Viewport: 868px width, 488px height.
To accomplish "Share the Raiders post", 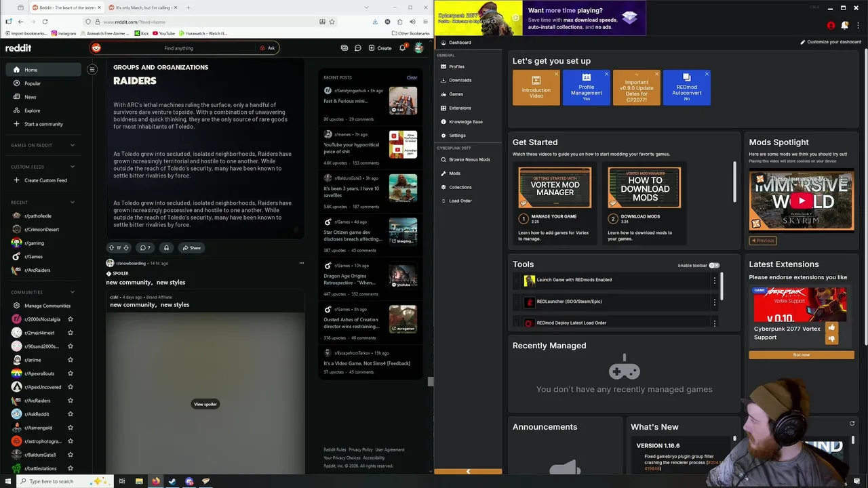I will point(191,247).
